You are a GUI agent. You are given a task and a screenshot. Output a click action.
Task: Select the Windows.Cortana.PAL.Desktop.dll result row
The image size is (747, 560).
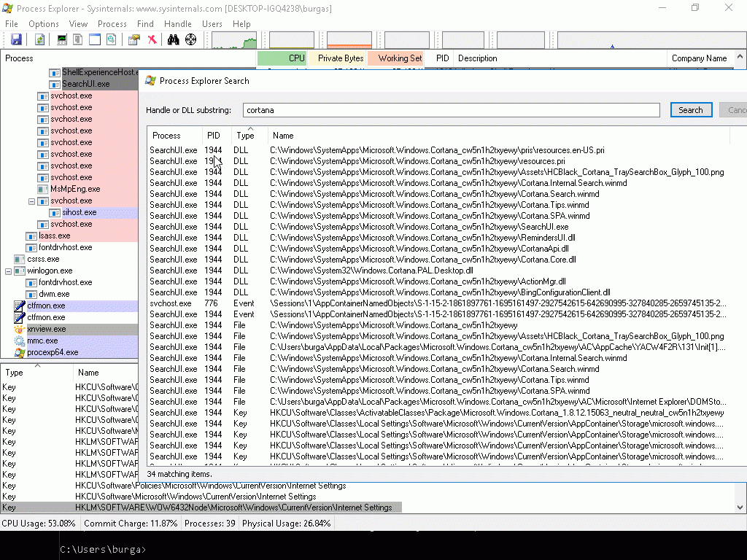[438, 271]
